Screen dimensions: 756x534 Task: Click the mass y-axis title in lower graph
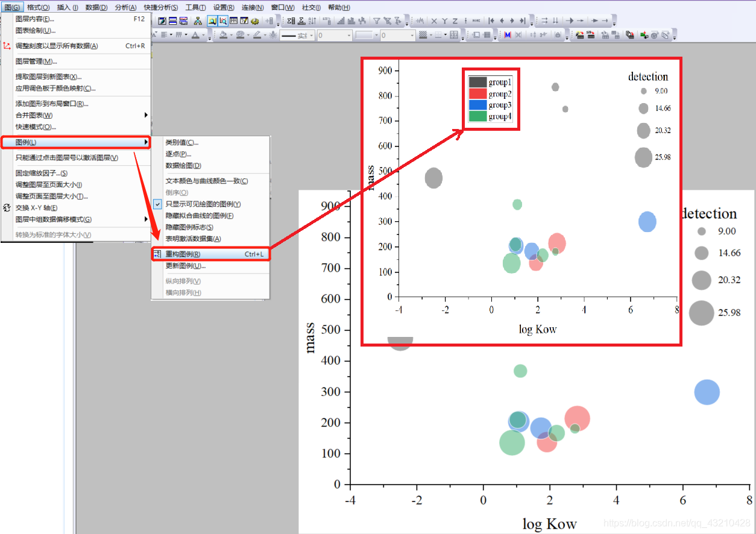click(310, 338)
